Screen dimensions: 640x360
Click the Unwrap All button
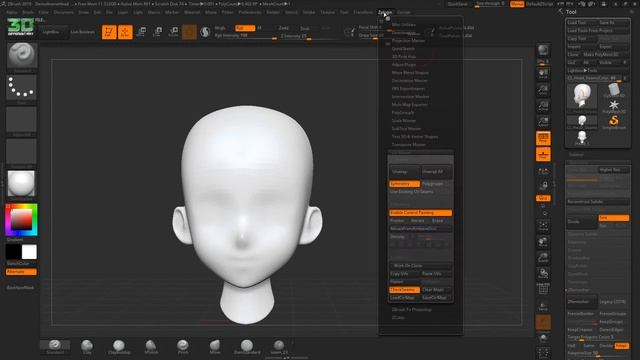click(x=436, y=172)
